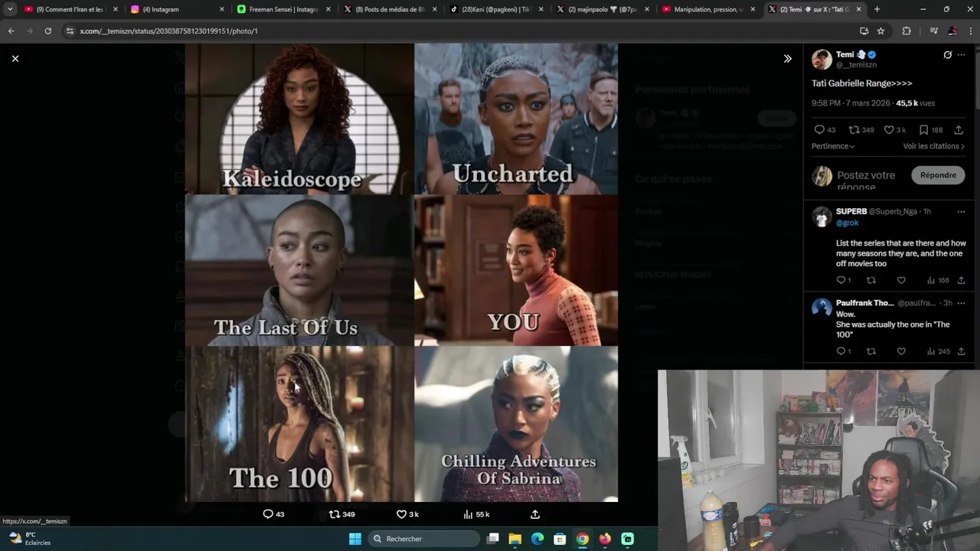Open more options on Paulfrank's reply
Image resolution: width=980 pixels, height=551 pixels.
(961, 303)
